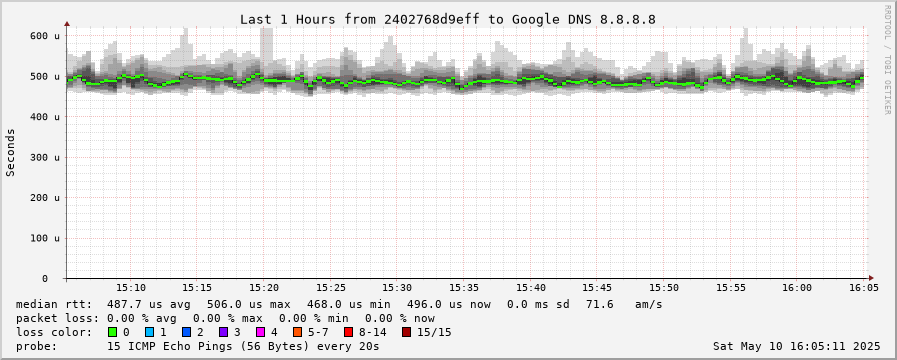The image size is (897, 360).
Task: Click the median rtt statistics line
Action: point(339,304)
